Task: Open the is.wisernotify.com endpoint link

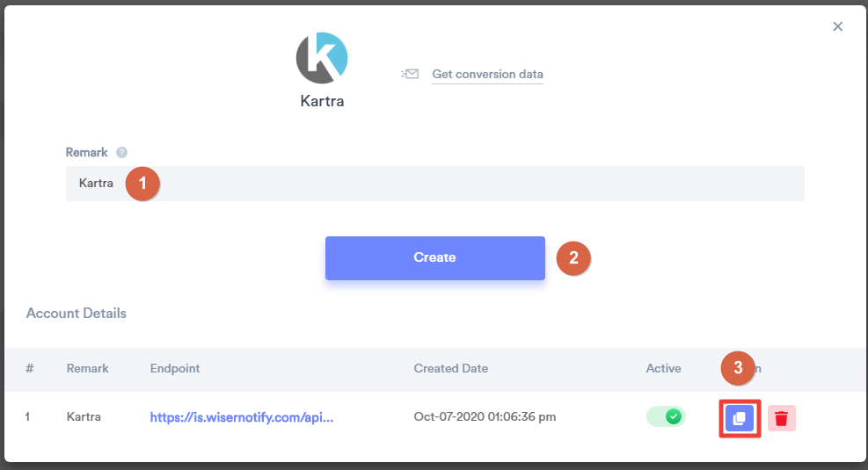Action: [242, 417]
